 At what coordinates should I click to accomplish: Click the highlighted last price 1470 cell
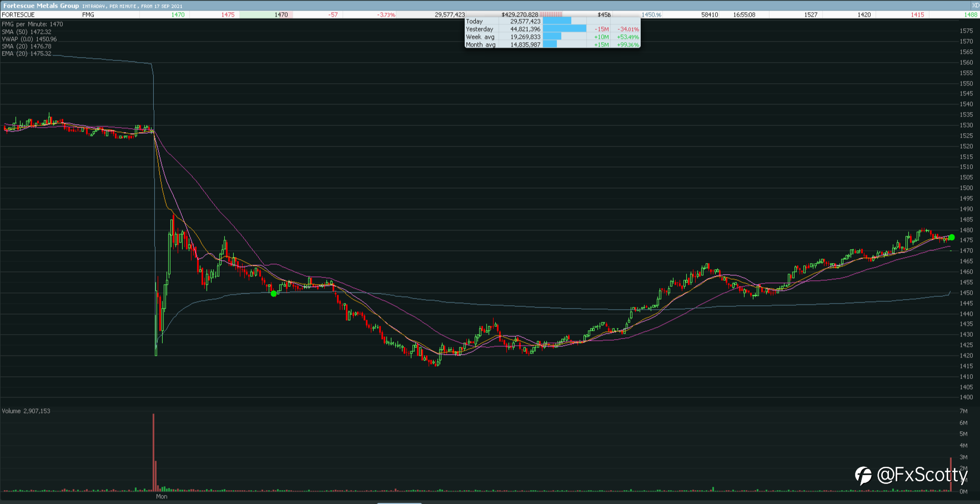[x=267, y=14]
